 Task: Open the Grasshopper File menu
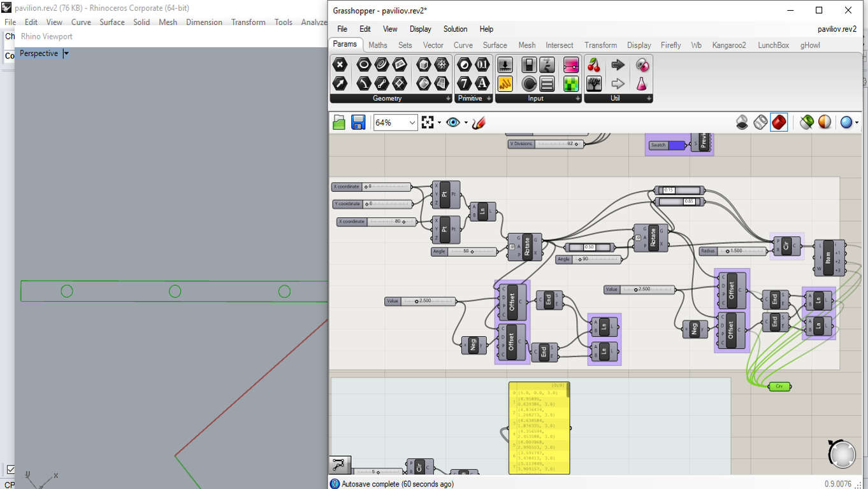tap(342, 29)
